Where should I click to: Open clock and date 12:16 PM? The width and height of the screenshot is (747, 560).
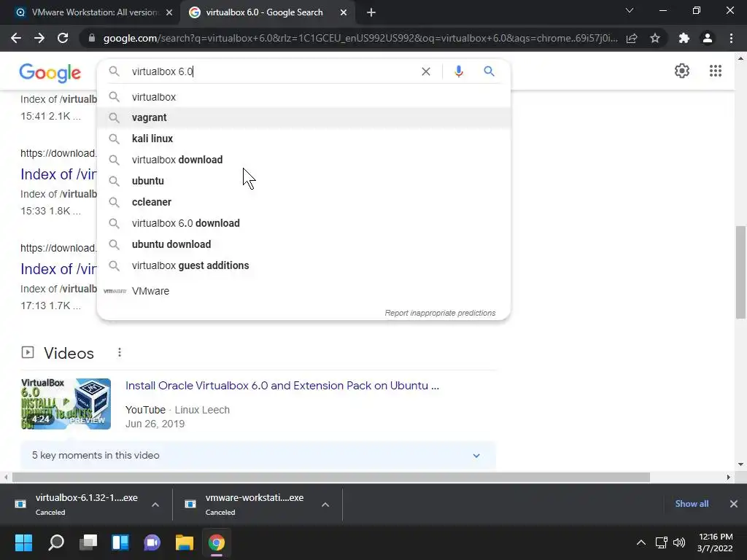(715, 542)
